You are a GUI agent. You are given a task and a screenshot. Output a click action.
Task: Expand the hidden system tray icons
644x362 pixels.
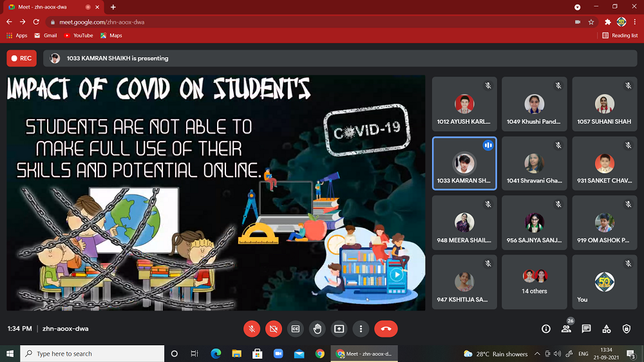click(538, 354)
